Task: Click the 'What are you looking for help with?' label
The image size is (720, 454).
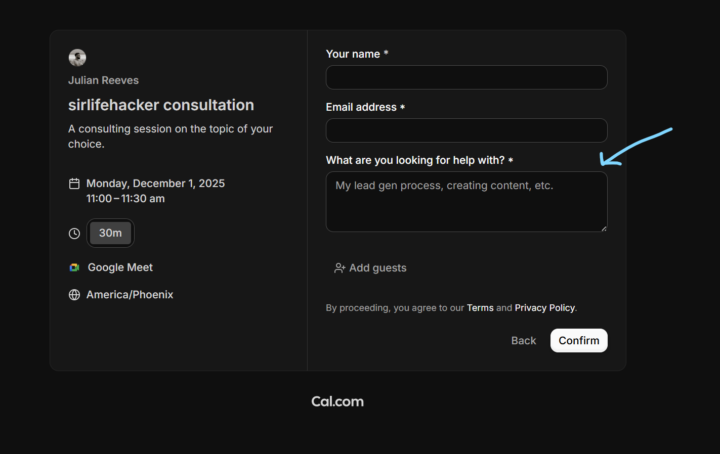Action: click(415, 160)
